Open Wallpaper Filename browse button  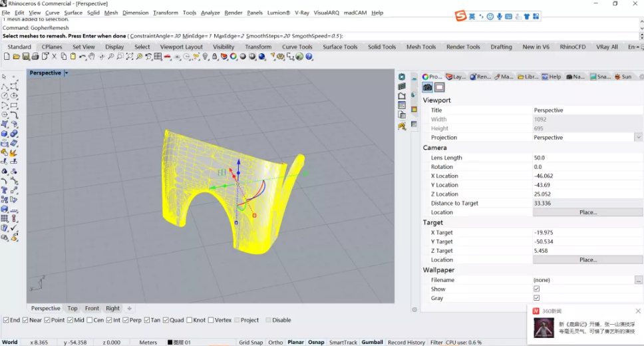(x=638, y=280)
